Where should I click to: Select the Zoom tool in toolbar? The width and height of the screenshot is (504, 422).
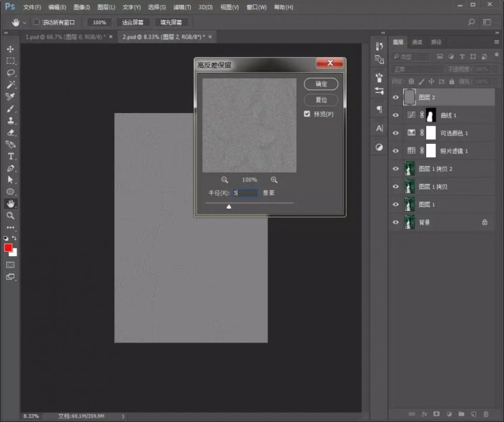[10, 215]
